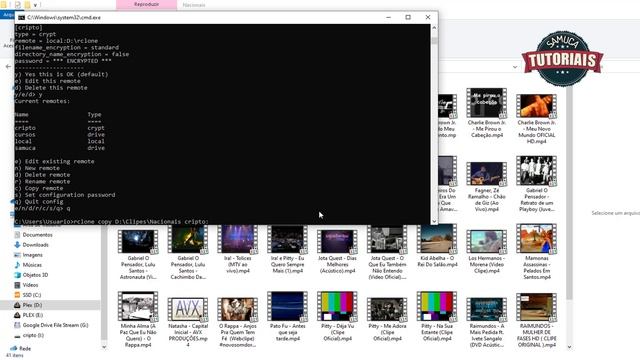This screenshot has width=640, height=360.
Task: Select Jota Quest - Dias Melhores (Acústico).mp4
Action: [337, 252]
